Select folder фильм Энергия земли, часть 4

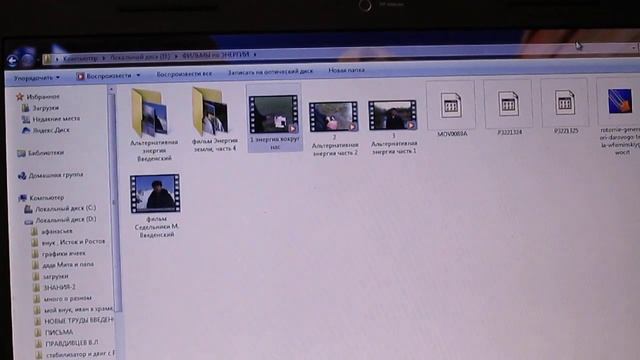214,120
